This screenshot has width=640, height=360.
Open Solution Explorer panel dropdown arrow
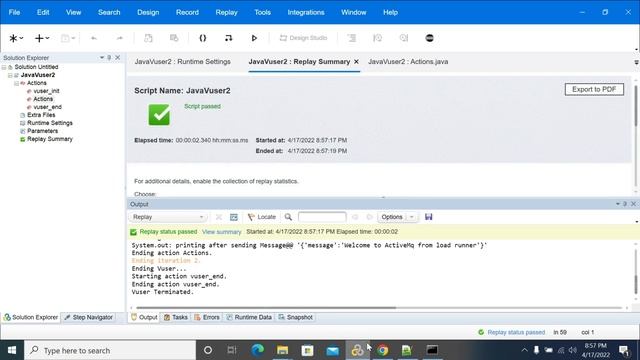(102, 58)
